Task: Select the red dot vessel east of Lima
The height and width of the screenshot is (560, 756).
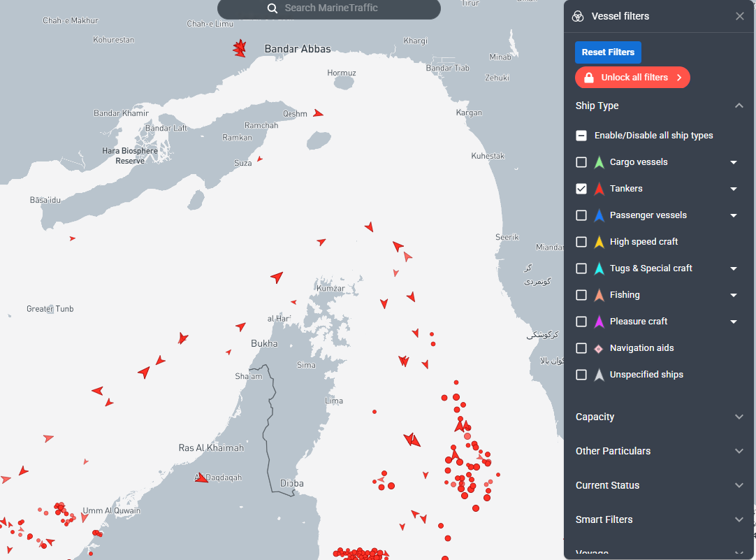Action: [374, 412]
